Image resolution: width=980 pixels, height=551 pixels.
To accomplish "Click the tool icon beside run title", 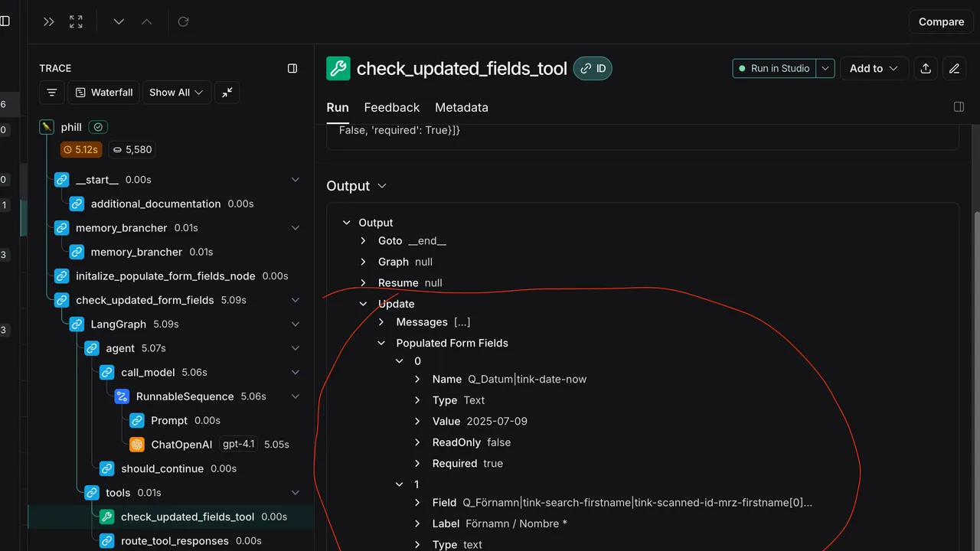I will 338,68.
